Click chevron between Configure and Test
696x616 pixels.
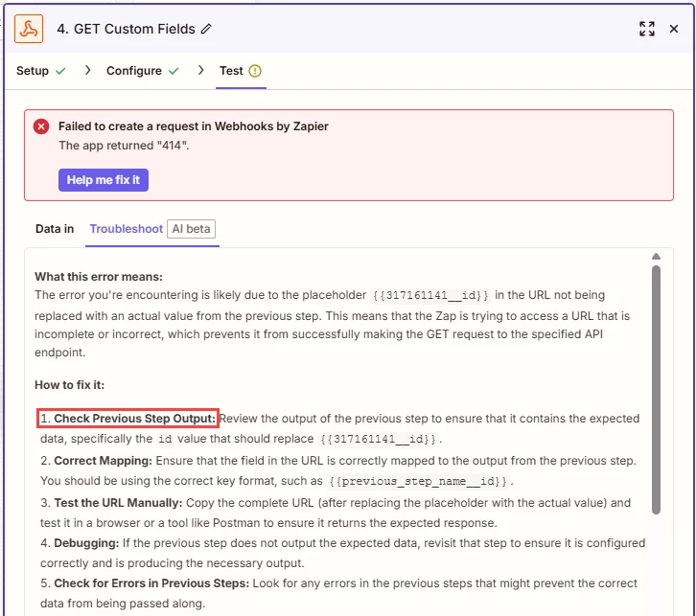(x=200, y=71)
